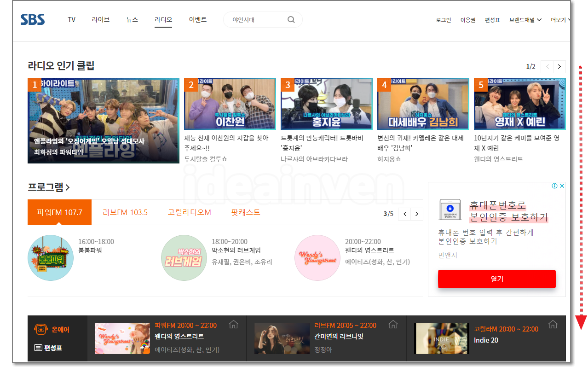The image size is (588, 367).
Task: Select the 파워FM 107.7 tab
Action: tap(59, 212)
